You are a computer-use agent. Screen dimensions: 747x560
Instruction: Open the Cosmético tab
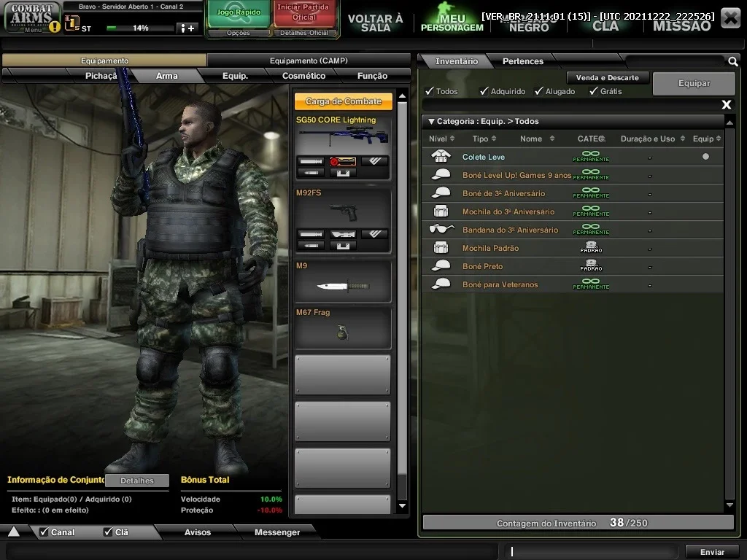coord(303,76)
